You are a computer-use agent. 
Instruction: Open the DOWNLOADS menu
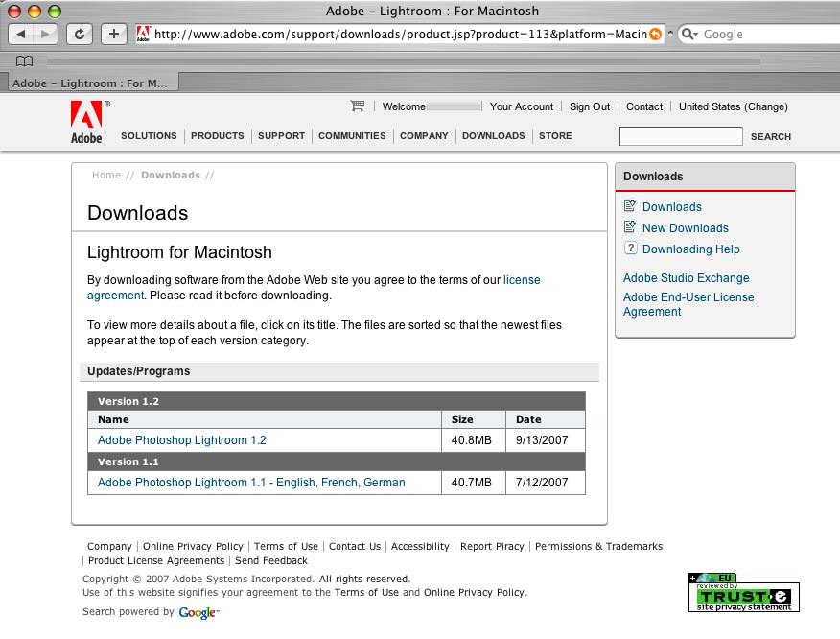click(x=494, y=135)
